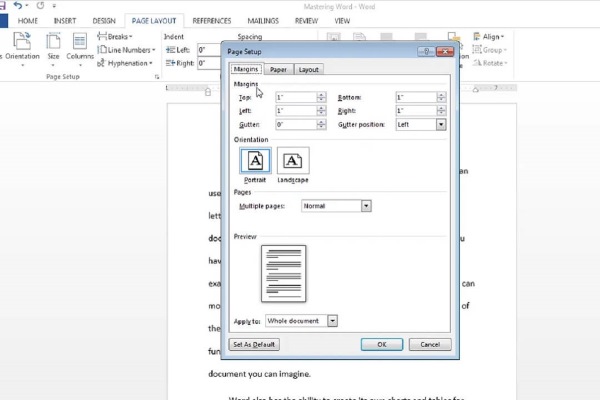The image size is (600, 400).
Task: Select Portrait orientation icon
Action: (x=255, y=160)
